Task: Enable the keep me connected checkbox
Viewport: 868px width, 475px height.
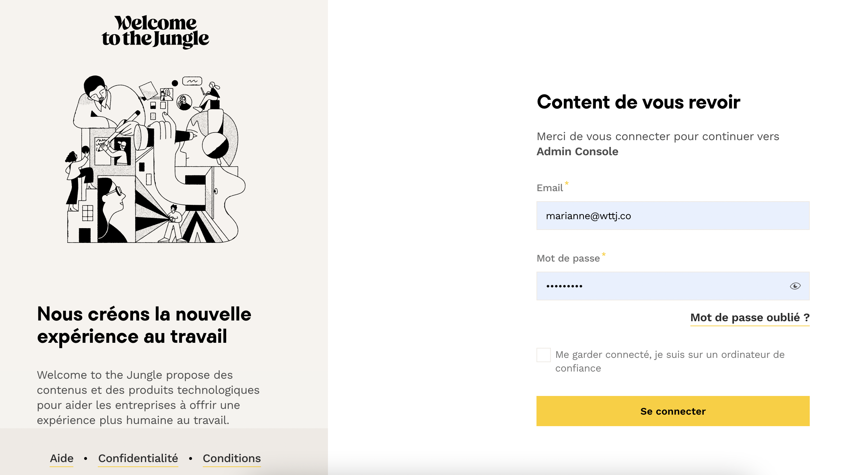Action: click(543, 355)
